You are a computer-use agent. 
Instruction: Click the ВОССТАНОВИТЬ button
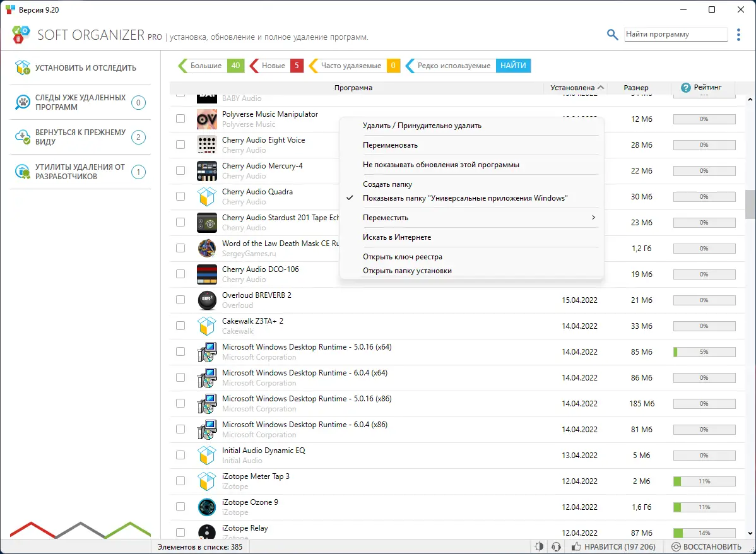[x=706, y=547]
